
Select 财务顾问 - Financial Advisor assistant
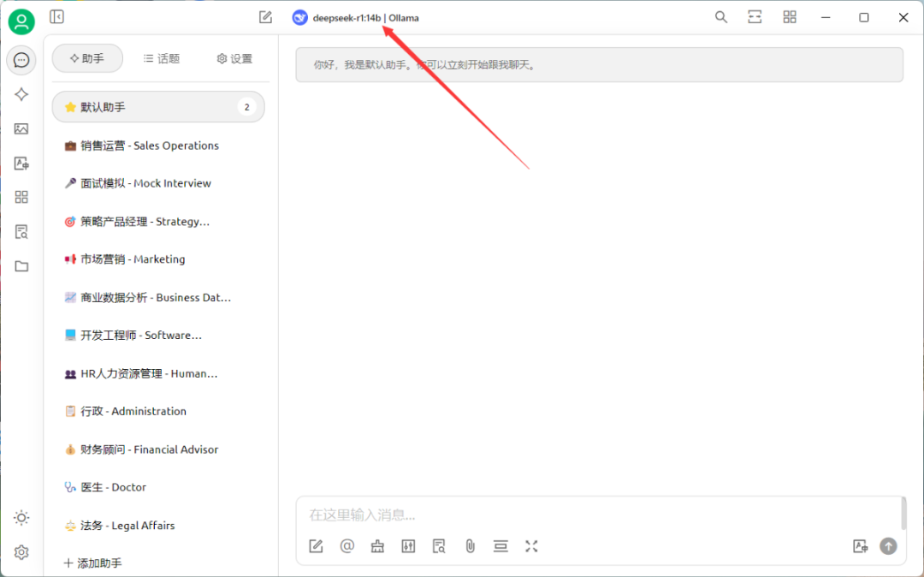coord(158,449)
